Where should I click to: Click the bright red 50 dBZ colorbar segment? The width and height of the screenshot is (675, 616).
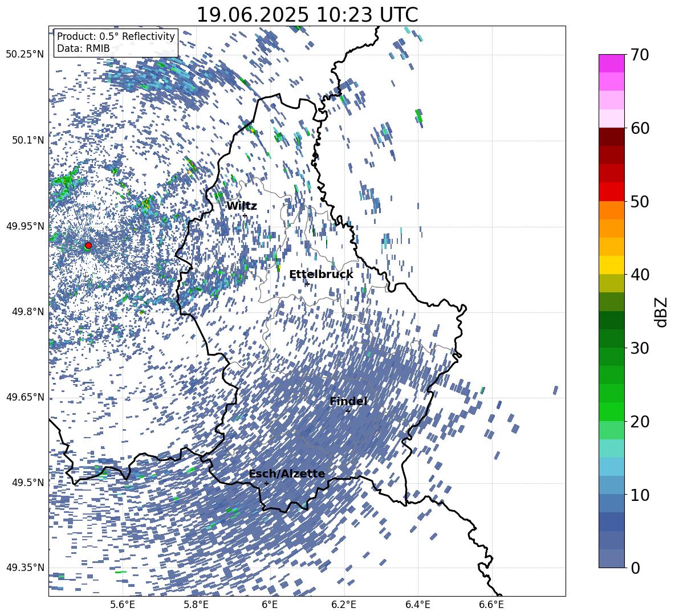coord(611,192)
